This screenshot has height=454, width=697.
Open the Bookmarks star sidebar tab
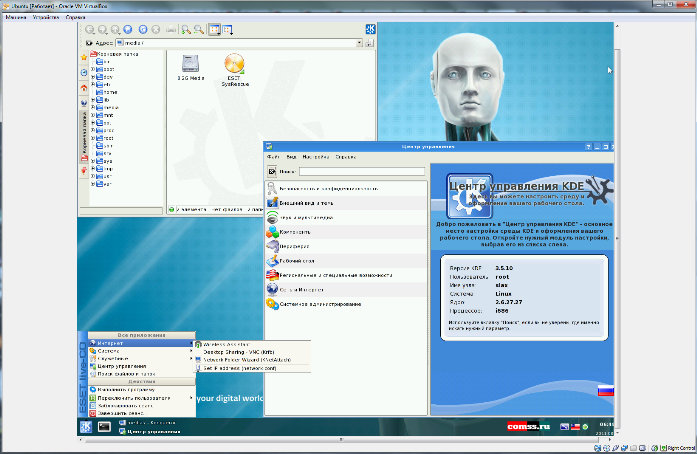(x=84, y=57)
